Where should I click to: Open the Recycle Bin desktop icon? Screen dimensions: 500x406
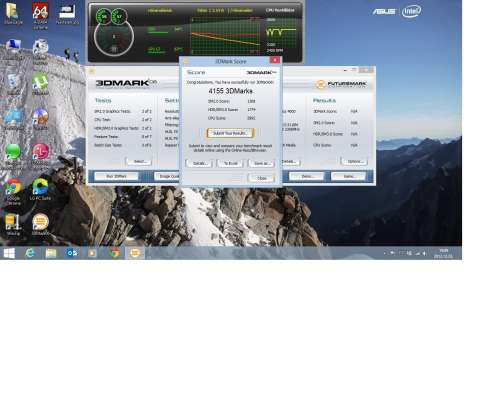click(x=13, y=84)
